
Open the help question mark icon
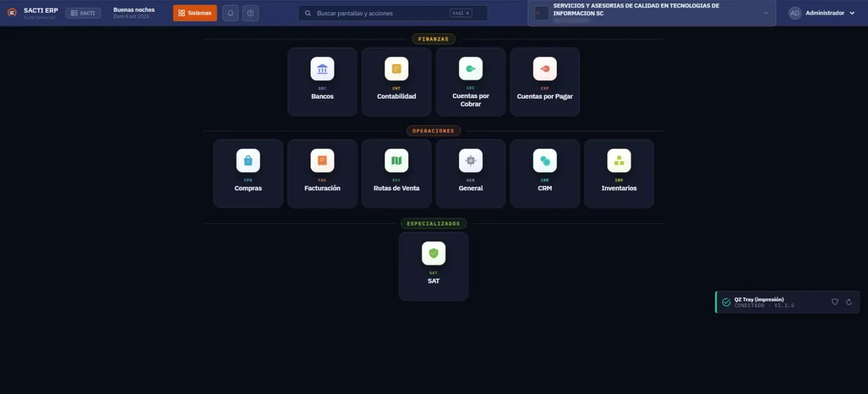pyautogui.click(x=251, y=13)
